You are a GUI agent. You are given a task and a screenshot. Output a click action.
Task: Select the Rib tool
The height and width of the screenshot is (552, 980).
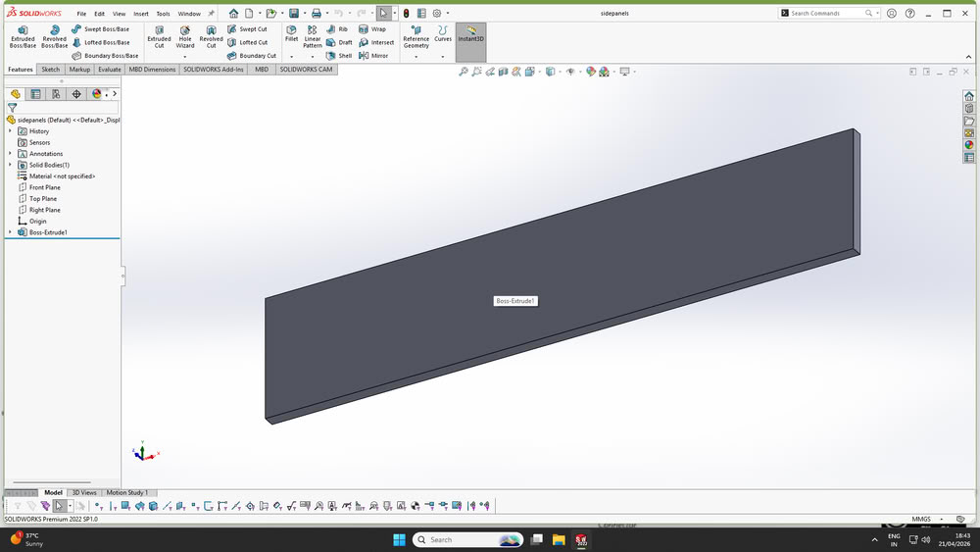337,28
